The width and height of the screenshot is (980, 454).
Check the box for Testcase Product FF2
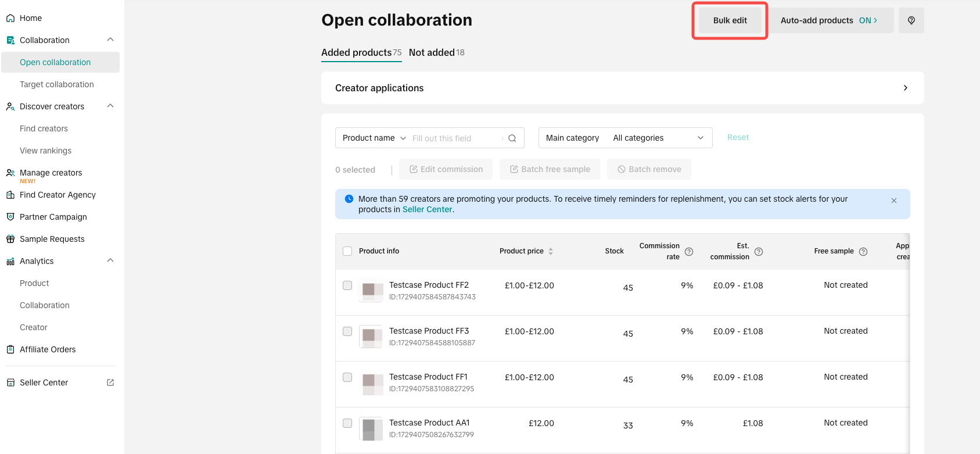click(x=347, y=285)
